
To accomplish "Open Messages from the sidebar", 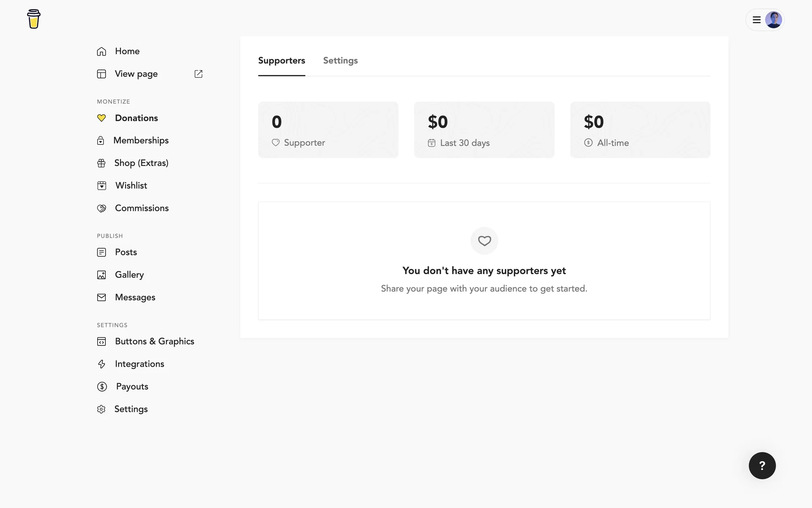I will (x=134, y=298).
